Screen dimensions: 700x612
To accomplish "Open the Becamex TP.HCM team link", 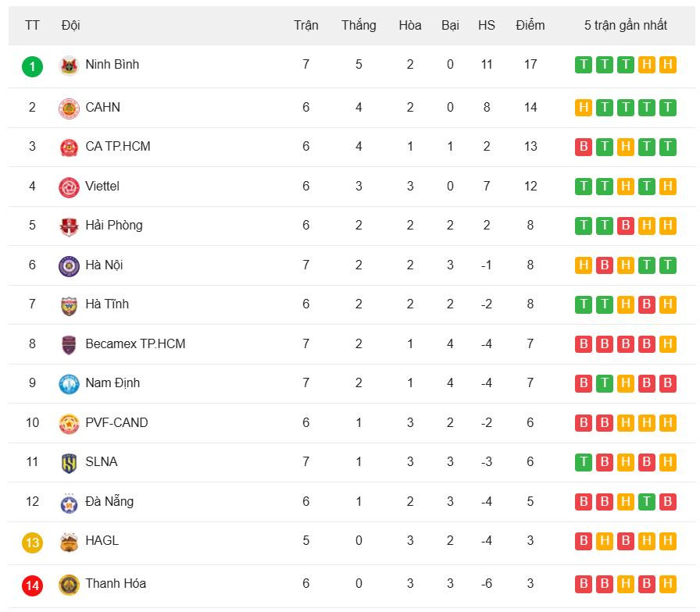I will coord(135,343).
